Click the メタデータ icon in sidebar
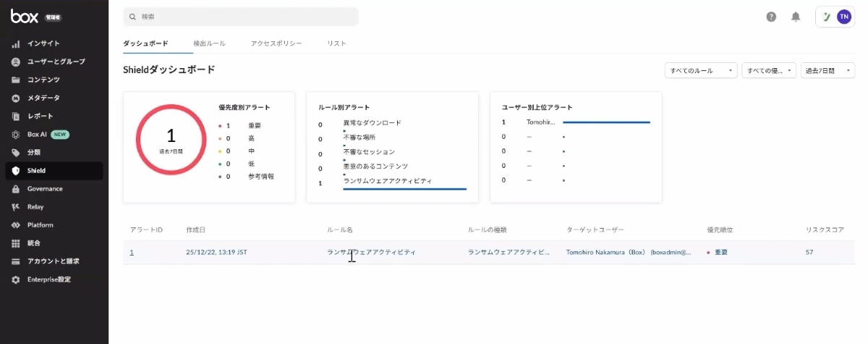 pyautogui.click(x=15, y=98)
